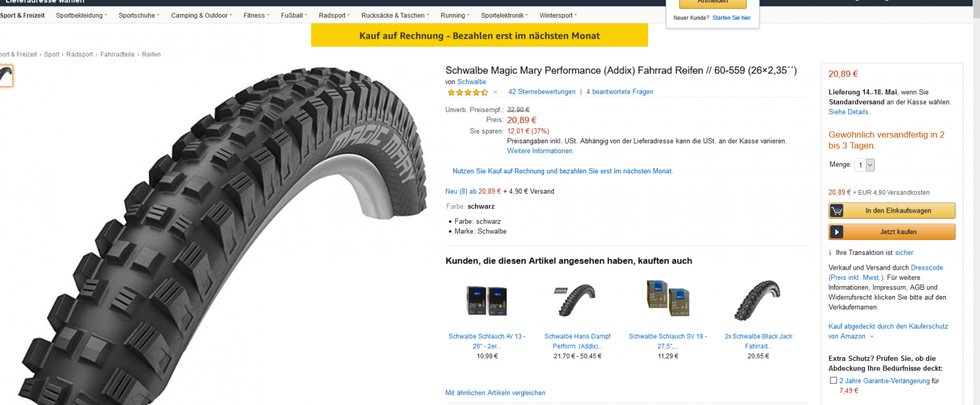Click the Fahrradteile breadcrumb link
This screenshot has height=405, width=980.
point(118,55)
